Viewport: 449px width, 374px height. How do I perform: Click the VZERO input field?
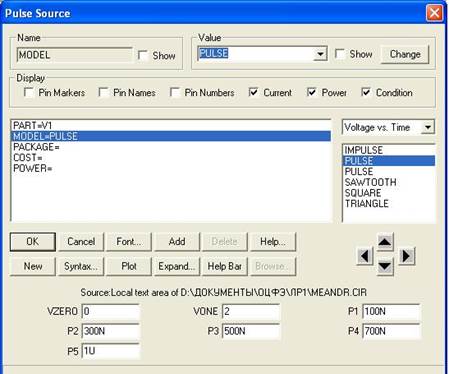click(110, 312)
